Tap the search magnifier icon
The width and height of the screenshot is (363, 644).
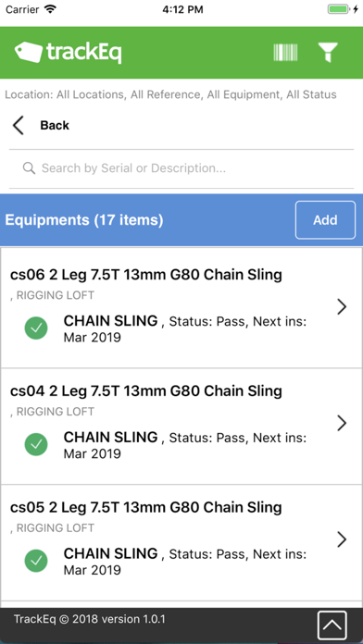[29, 168]
